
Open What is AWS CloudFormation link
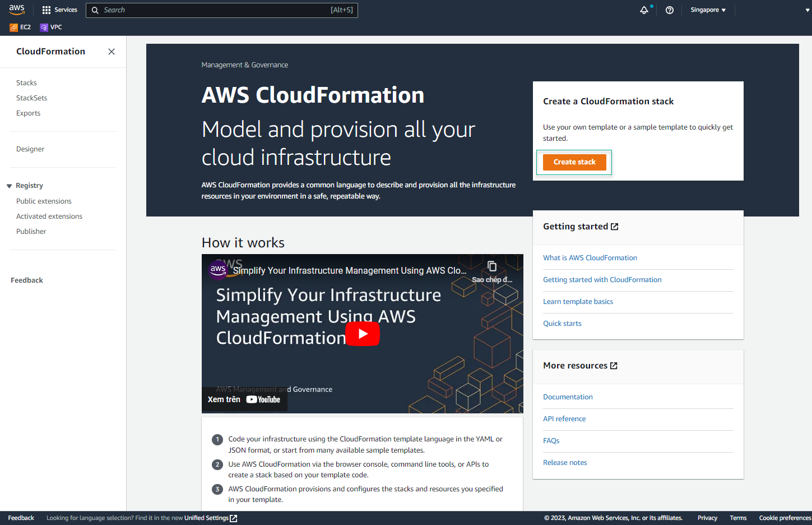[x=590, y=258]
